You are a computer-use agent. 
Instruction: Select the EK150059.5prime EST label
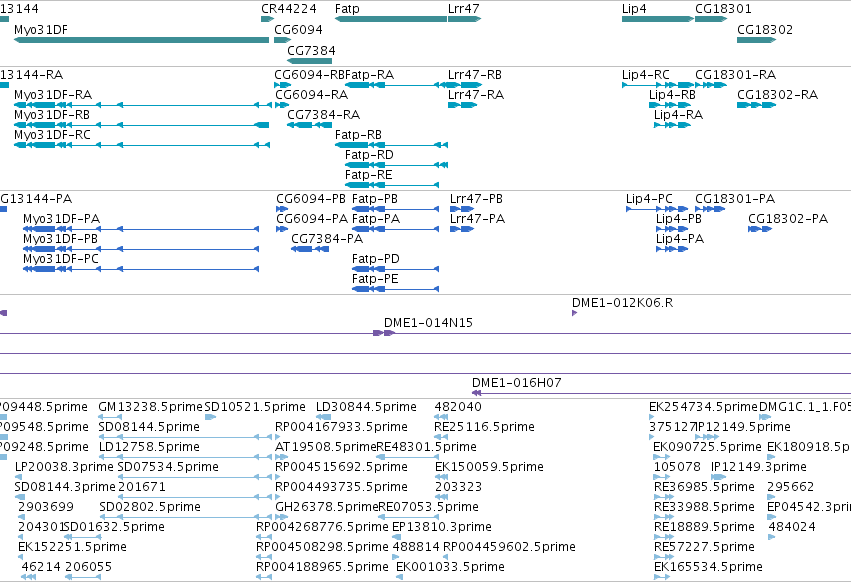(x=489, y=467)
